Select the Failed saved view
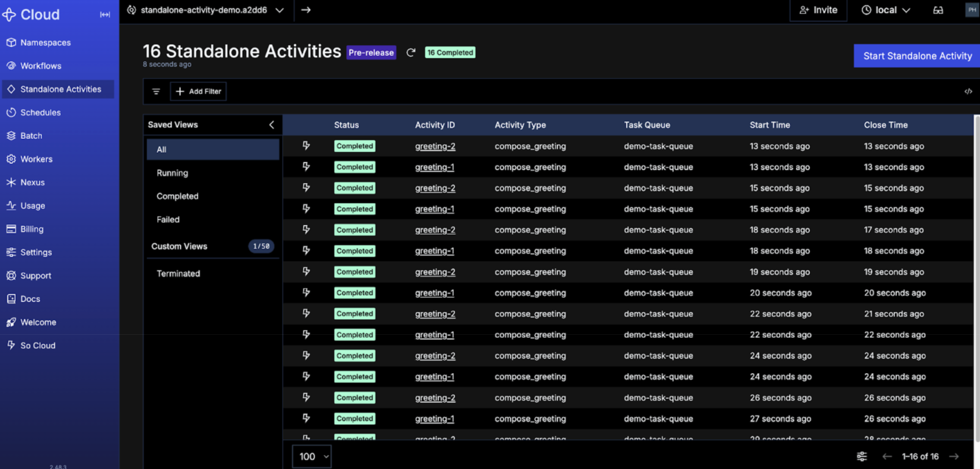980x469 pixels. pos(213,219)
